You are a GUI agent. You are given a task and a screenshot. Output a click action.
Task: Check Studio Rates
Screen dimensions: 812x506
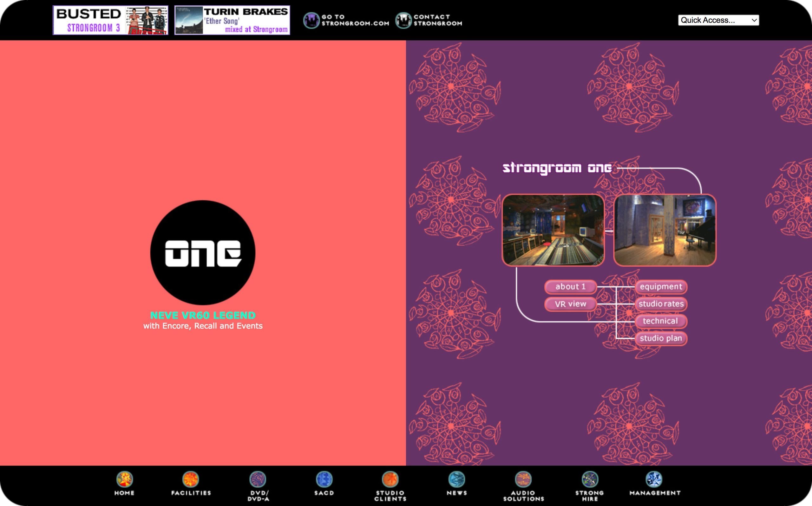click(662, 304)
